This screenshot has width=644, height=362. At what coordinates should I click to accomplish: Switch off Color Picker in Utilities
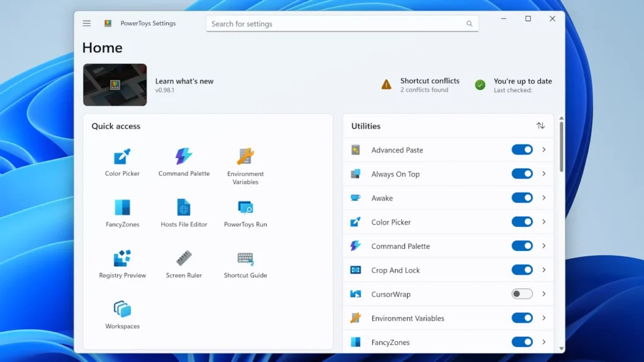pos(522,222)
